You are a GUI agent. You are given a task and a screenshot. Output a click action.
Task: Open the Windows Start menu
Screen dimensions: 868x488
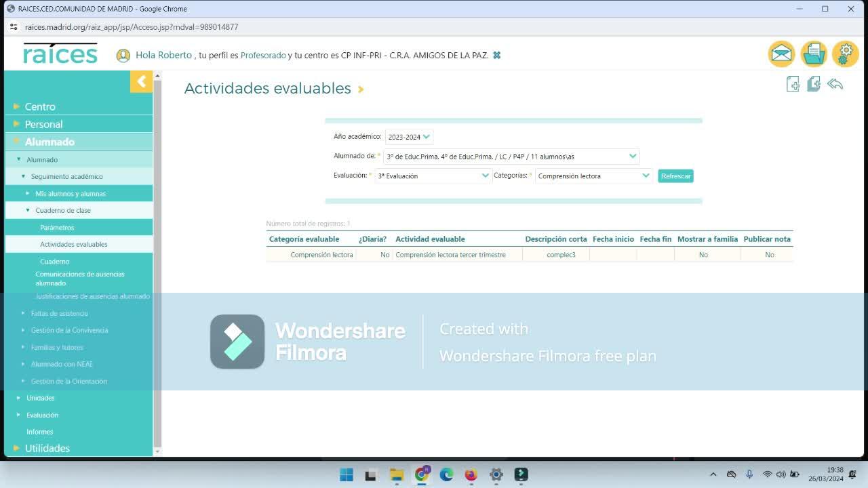coord(346,474)
